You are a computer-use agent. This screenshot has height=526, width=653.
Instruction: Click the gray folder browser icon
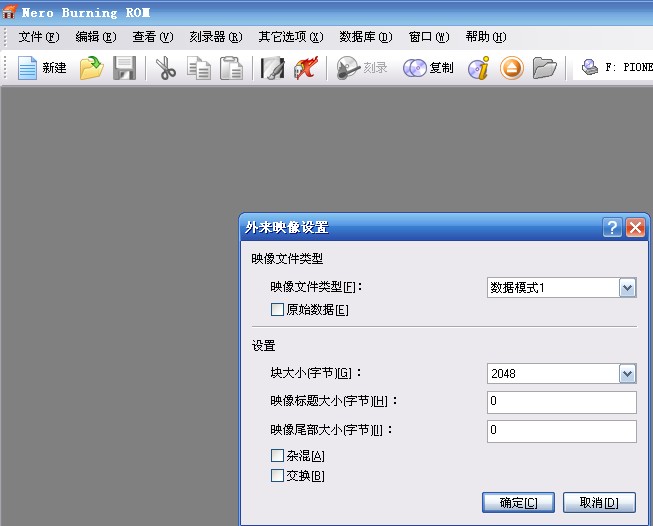[x=545, y=68]
